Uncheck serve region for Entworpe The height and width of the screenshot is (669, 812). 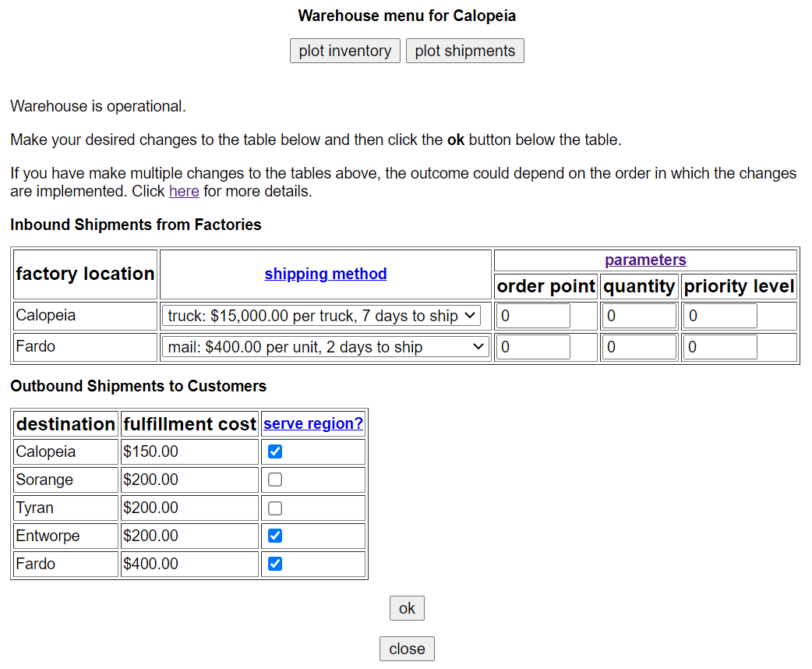click(x=275, y=536)
